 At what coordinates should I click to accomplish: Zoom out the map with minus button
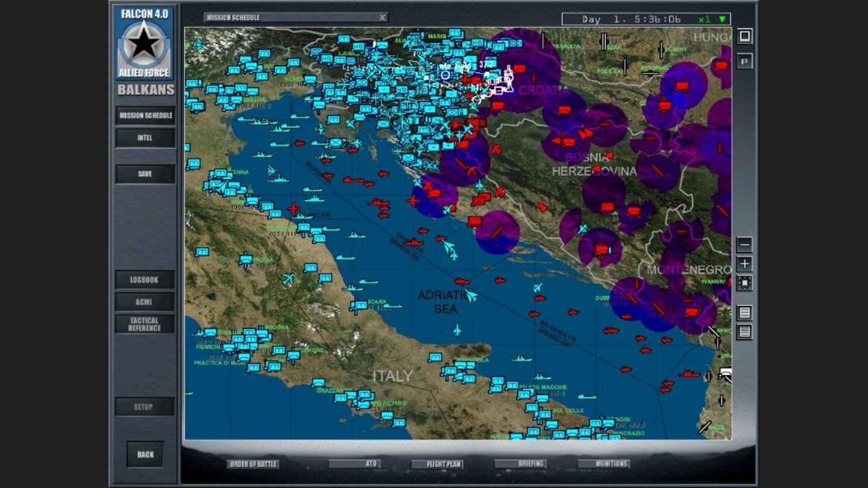click(744, 245)
